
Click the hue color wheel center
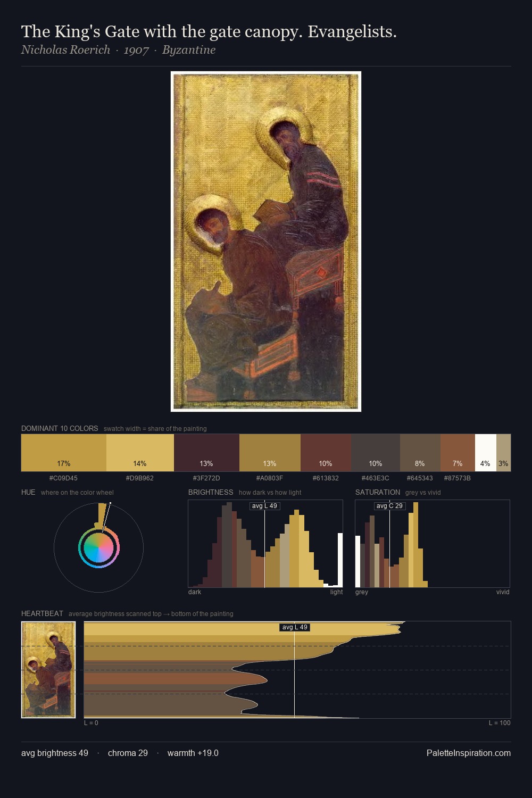(98, 547)
